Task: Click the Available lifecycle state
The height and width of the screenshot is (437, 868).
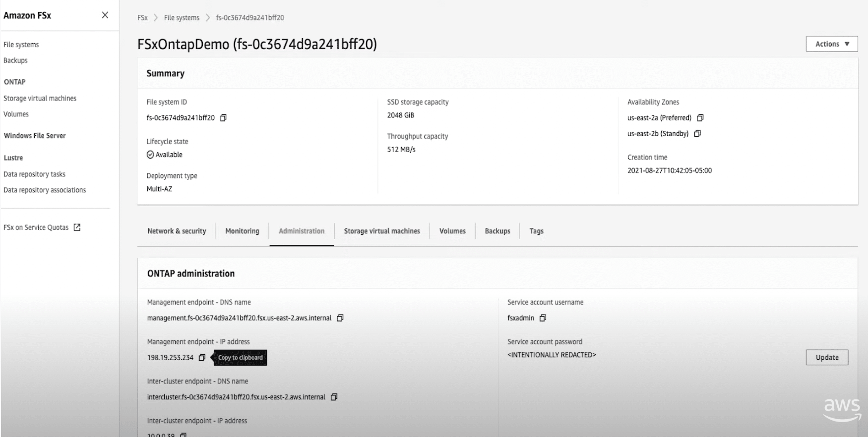Action: [x=165, y=155]
